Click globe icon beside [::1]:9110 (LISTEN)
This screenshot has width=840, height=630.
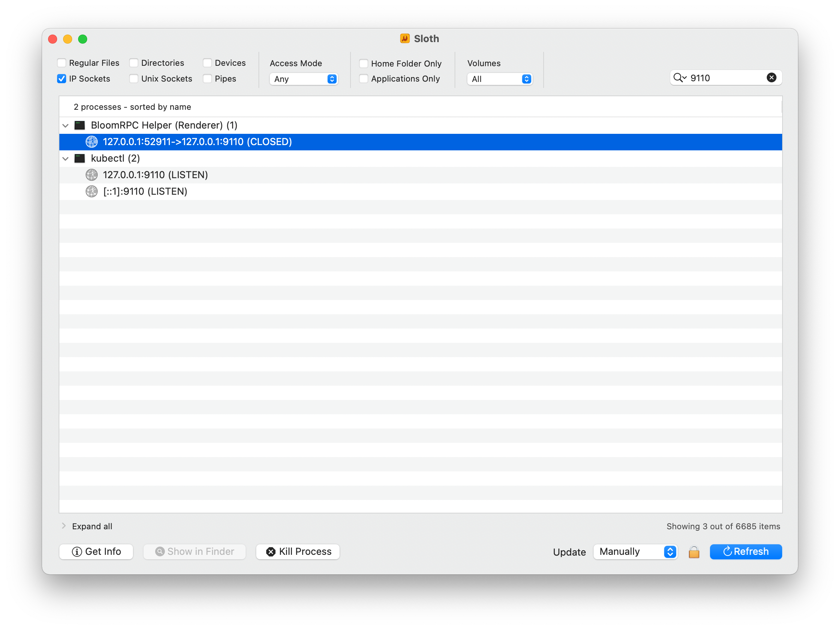point(92,191)
